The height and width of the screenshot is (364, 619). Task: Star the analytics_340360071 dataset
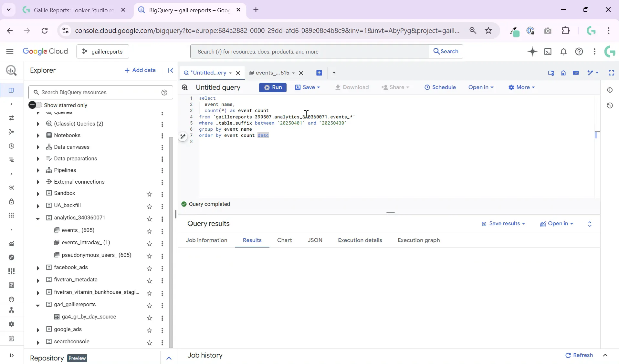(x=149, y=219)
